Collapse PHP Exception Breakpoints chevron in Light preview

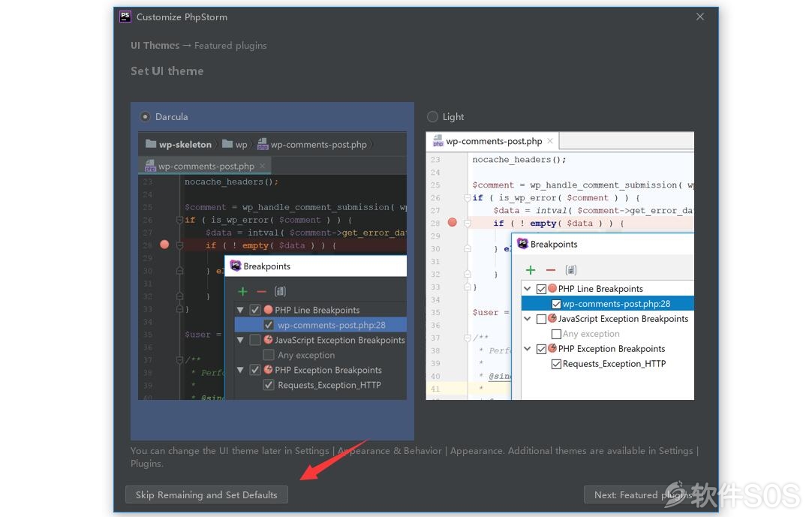coord(527,349)
